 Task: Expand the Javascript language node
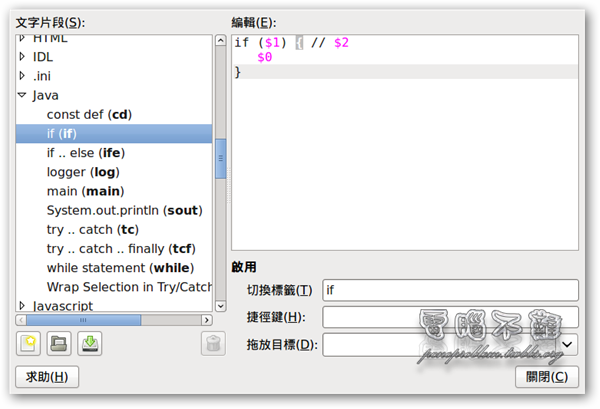click(22, 305)
